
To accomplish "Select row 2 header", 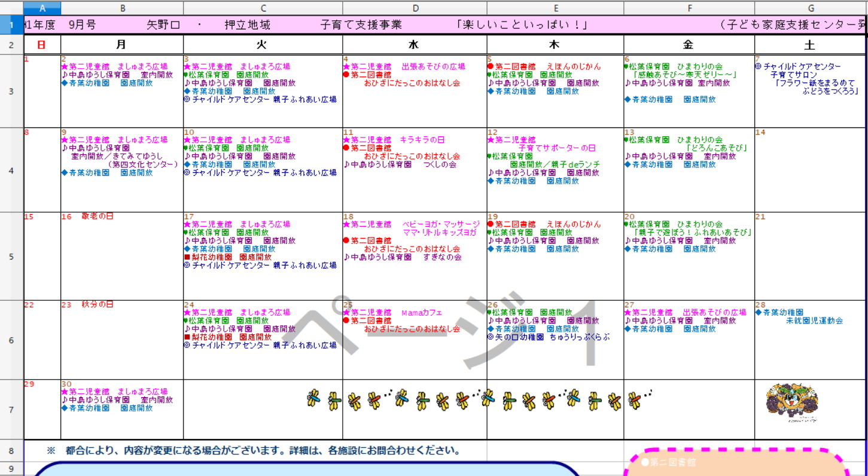I will [11, 45].
